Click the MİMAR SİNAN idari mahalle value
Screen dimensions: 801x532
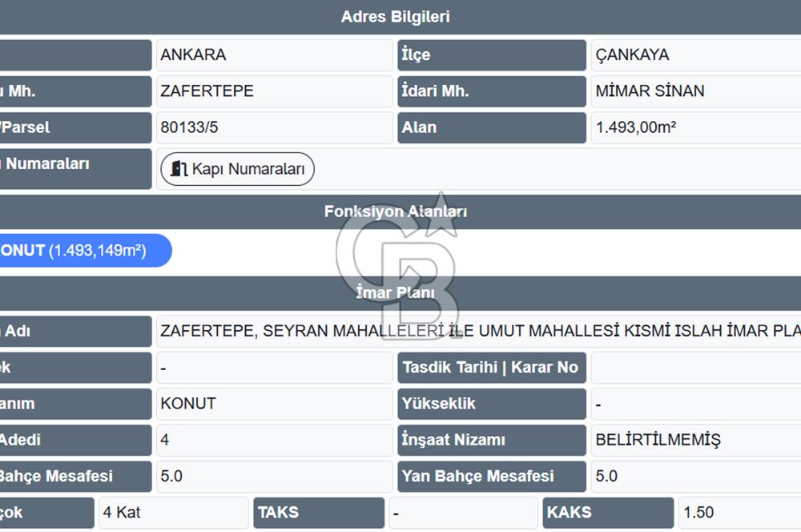pyautogui.click(x=695, y=91)
